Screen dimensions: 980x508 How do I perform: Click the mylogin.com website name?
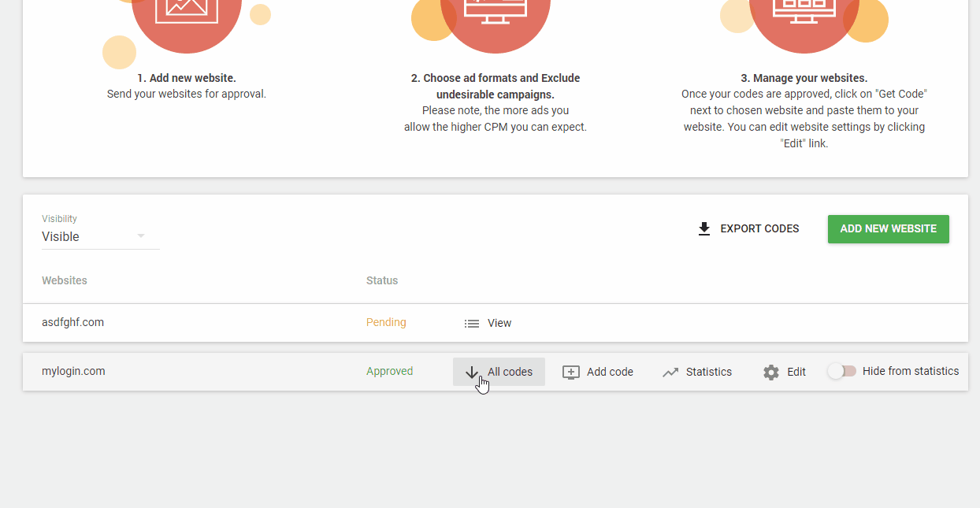(73, 371)
